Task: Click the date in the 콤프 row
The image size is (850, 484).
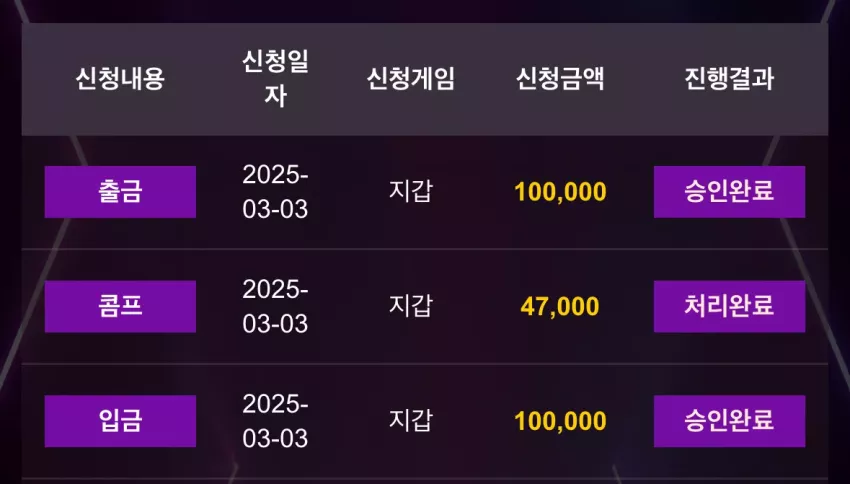Action: pyautogui.click(x=275, y=306)
